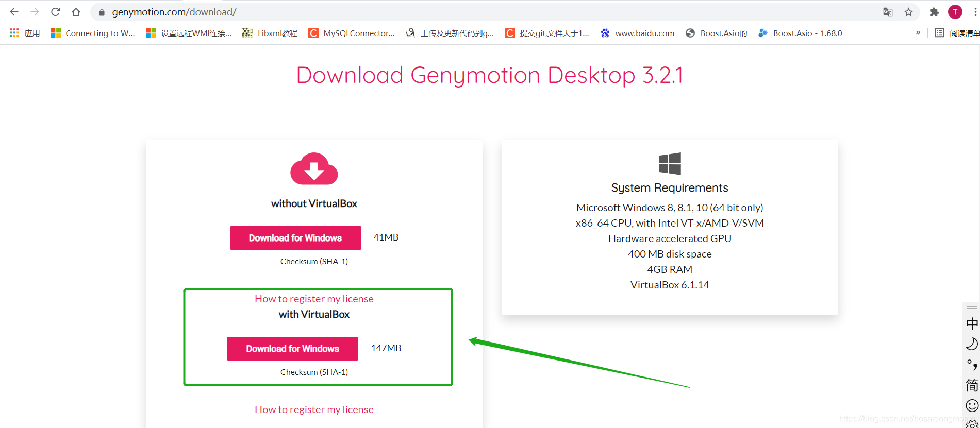The height and width of the screenshot is (428, 980).
Task: Click the 'System Requirements' heading
Action: (x=670, y=187)
